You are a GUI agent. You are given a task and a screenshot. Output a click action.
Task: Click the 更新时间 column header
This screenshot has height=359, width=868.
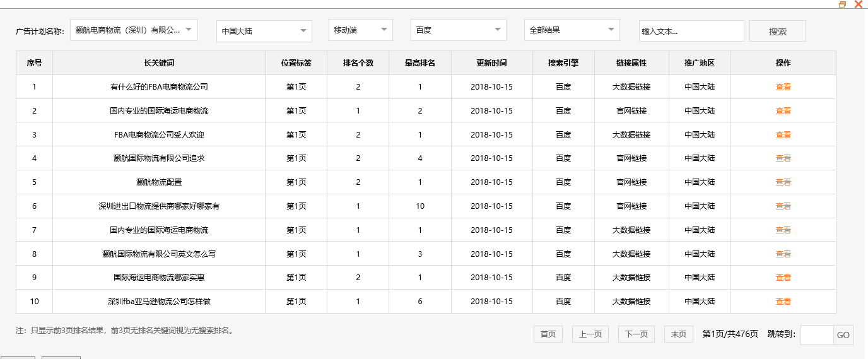pyautogui.click(x=492, y=63)
